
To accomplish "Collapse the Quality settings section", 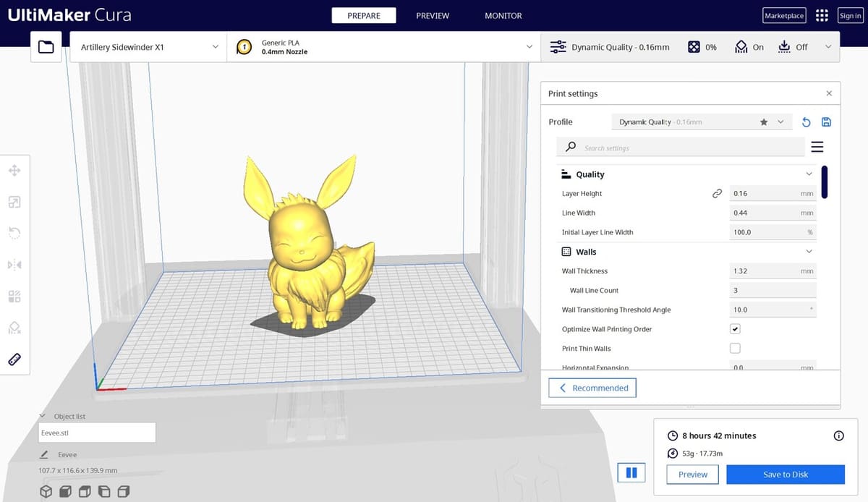I will click(809, 174).
